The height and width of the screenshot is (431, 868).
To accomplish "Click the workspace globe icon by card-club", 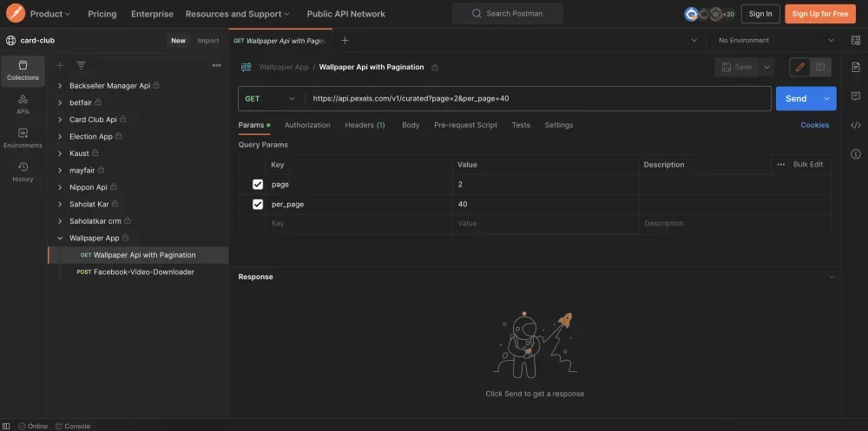I will [10, 41].
